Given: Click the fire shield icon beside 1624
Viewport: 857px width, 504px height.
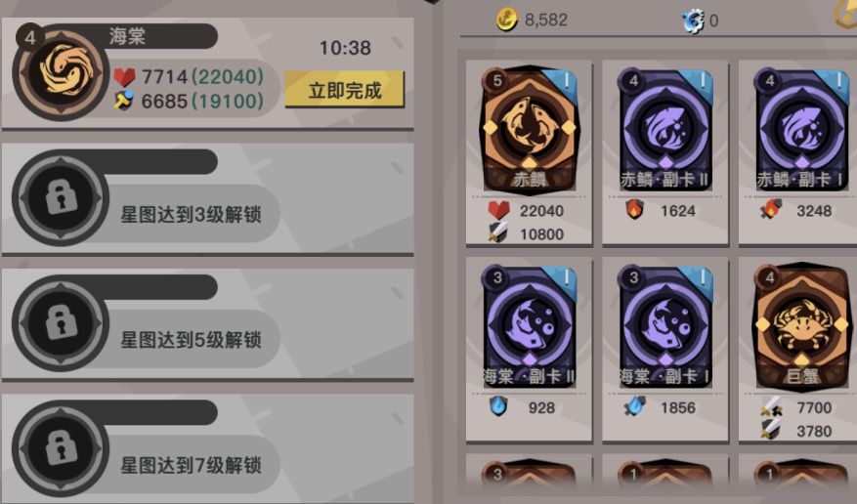Looking at the screenshot, I should (634, 210).
